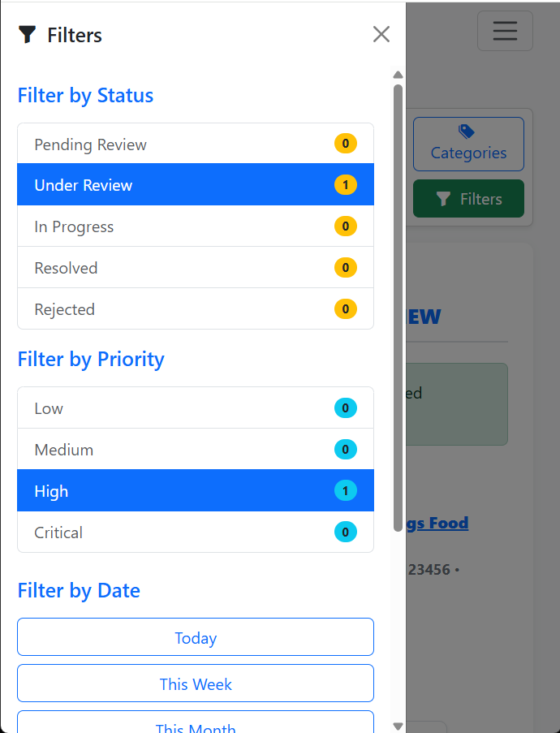Screen dimensions: 560x733
Task: Click the scrollbar down arrow in Filters panel
Action: (398, 726)
